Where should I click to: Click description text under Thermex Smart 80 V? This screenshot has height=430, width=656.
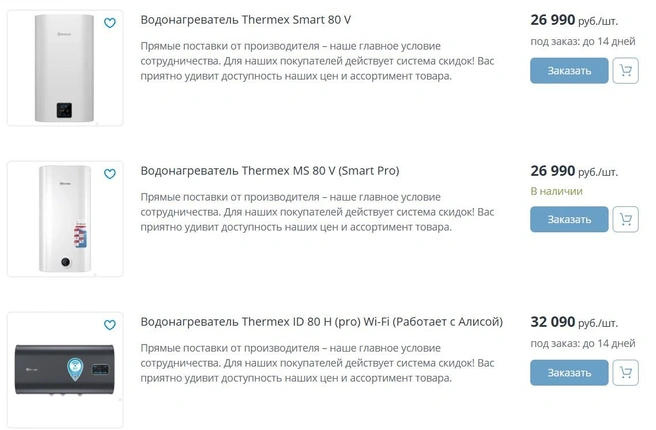317,61
